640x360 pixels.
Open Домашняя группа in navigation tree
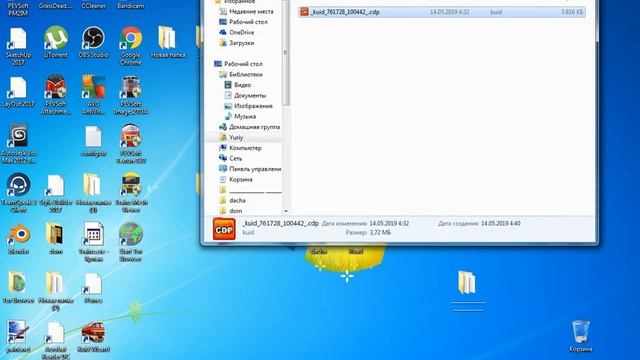point(254,127)
